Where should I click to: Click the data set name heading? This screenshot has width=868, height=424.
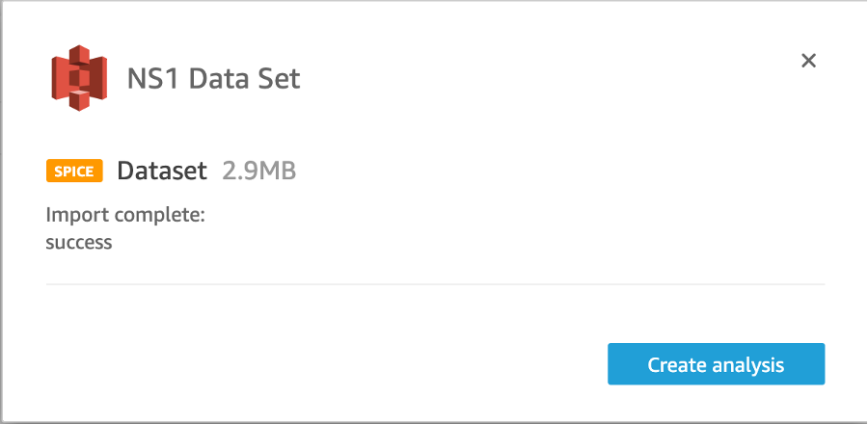(x=214, y=78)
